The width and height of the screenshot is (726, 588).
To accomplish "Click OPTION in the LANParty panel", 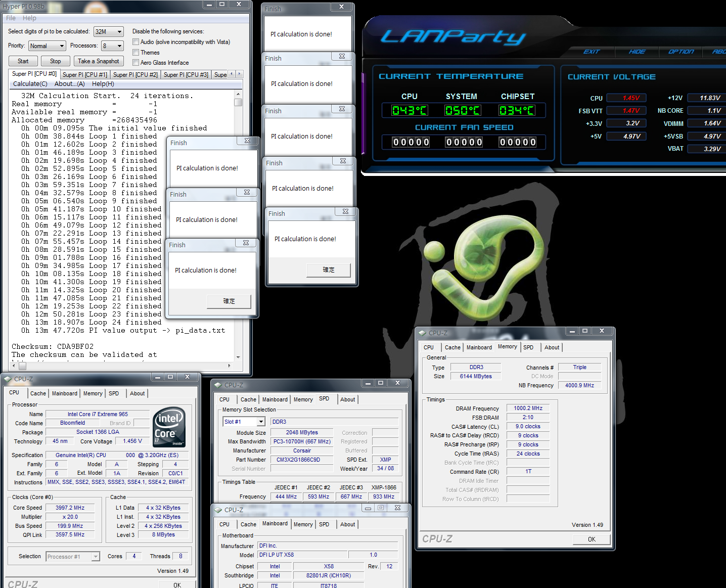I will [680, 52].
